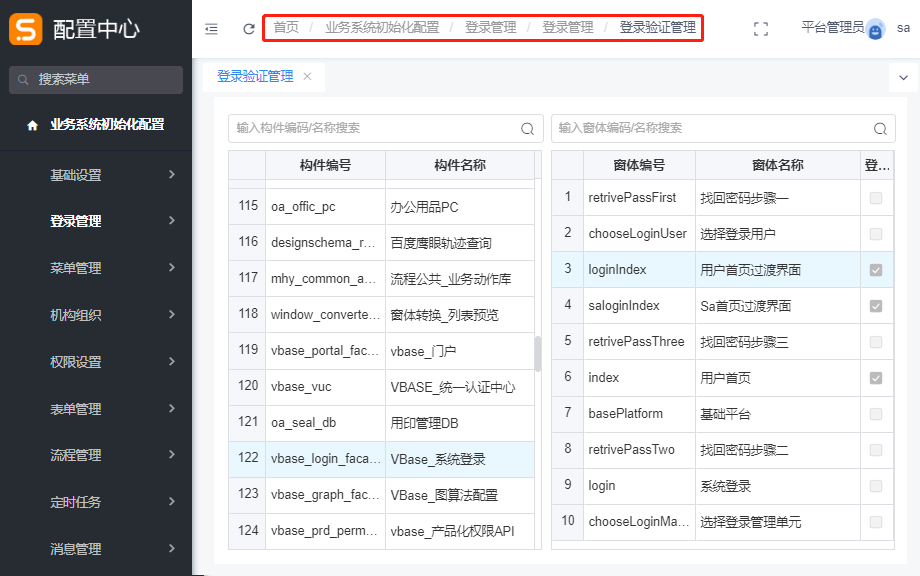Close the 登录验证管理 tab
Image resolution: width=920 pixels, height=576 pixels.
[x=307, y=76]
